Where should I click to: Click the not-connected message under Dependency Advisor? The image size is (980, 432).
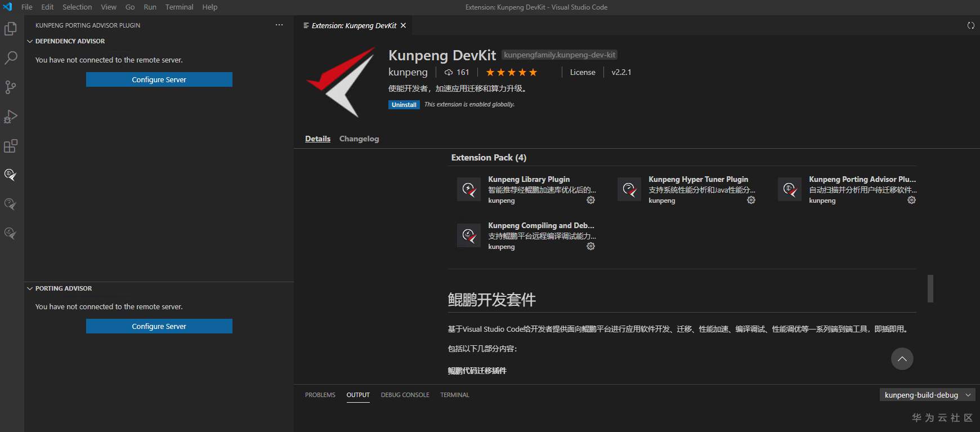[109, 60]
